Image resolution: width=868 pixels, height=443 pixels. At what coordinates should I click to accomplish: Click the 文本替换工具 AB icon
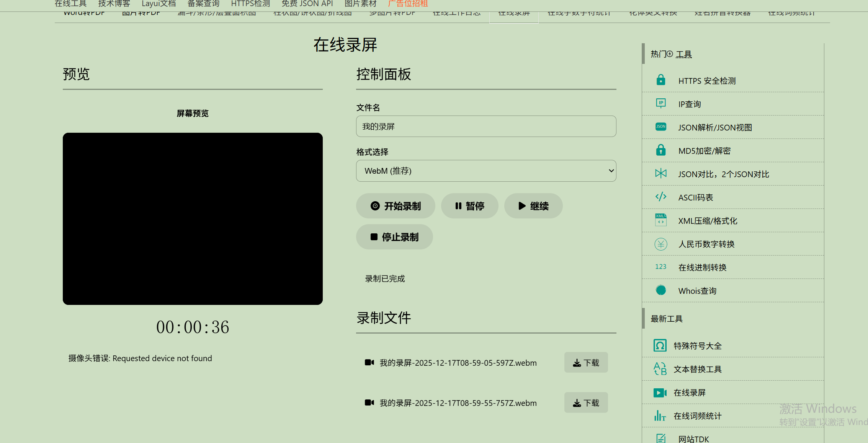click(x=660, y=369)
